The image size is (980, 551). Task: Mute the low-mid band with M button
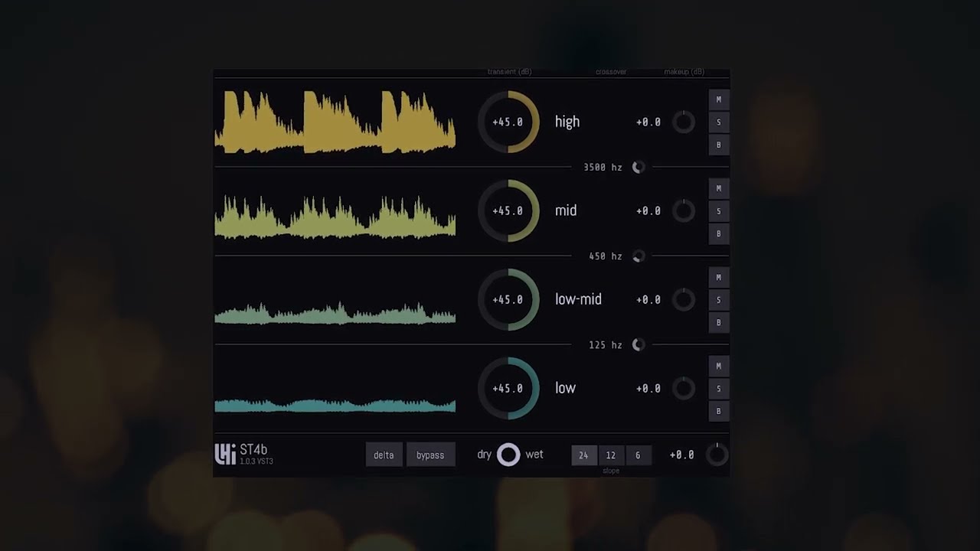719,277
